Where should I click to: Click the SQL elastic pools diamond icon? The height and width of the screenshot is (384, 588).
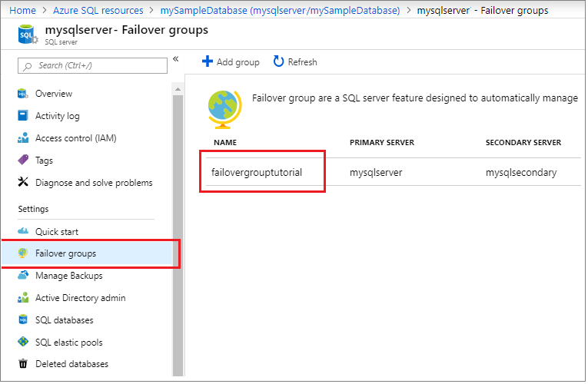tap(23, 342)
